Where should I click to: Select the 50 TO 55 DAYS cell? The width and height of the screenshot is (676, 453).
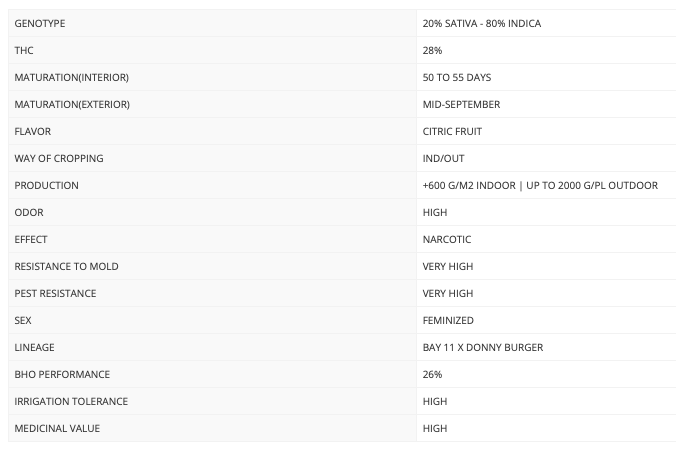(x=457, y=77)
